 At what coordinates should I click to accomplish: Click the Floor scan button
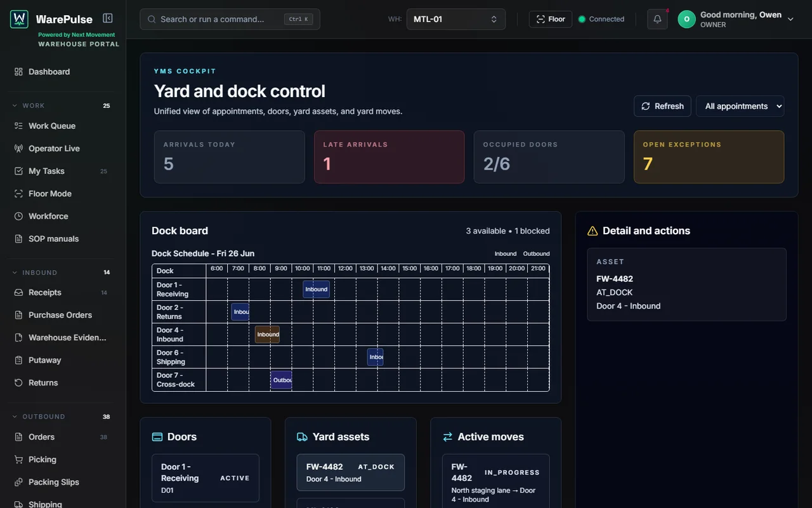point(551,19)
